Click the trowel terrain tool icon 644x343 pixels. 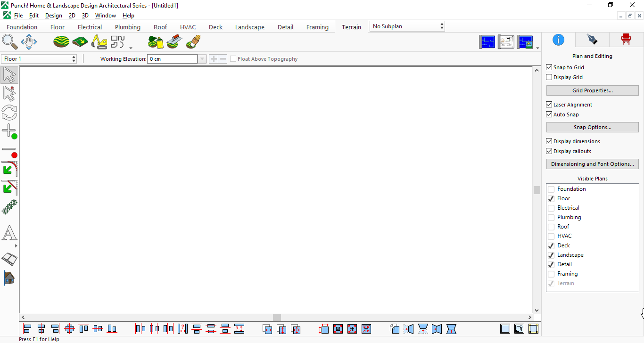point(174,42)
